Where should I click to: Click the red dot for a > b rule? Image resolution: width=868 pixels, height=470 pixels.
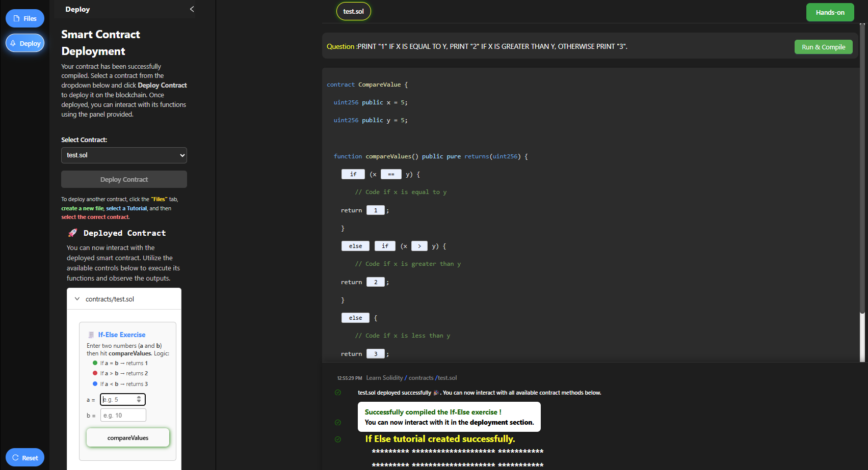coord(95,373)
